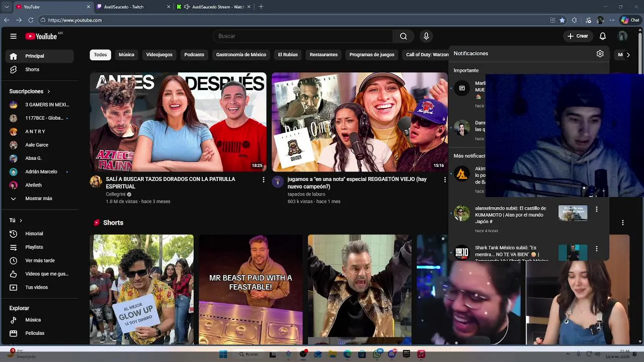Open Cellegrini tazos dorados video thumbnail
This screenshot has height=362, width=644.
point(178,122)
